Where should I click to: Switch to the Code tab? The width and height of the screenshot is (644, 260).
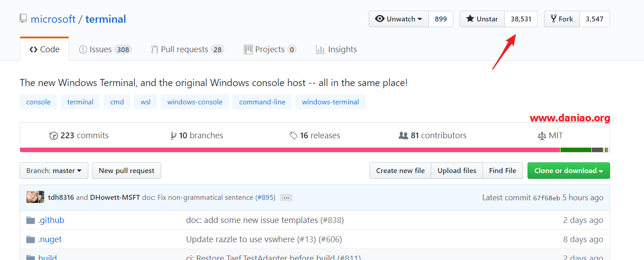pos(45,50)
